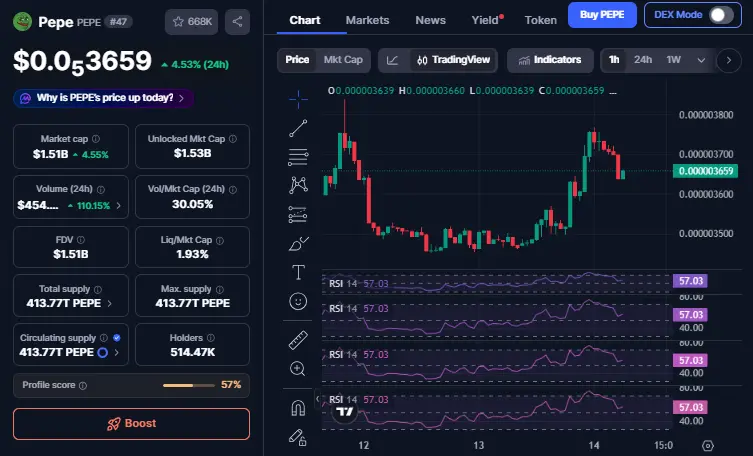Click the verified circulating supply badge
Image resolution: width=753 pixels, height=456 pixels.
[x=117, y=338]
